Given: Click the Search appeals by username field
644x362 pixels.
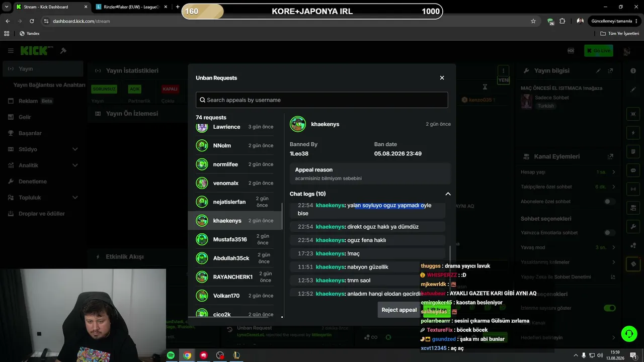Looking at the screenshot, I should tap(322, 100).
